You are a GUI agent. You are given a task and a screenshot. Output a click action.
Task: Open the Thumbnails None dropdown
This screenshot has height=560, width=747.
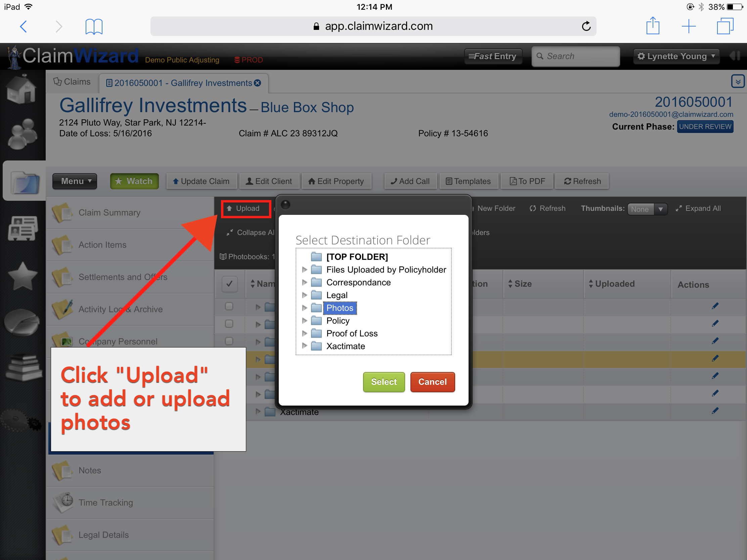pyautogui.click(x=647, y=209)
